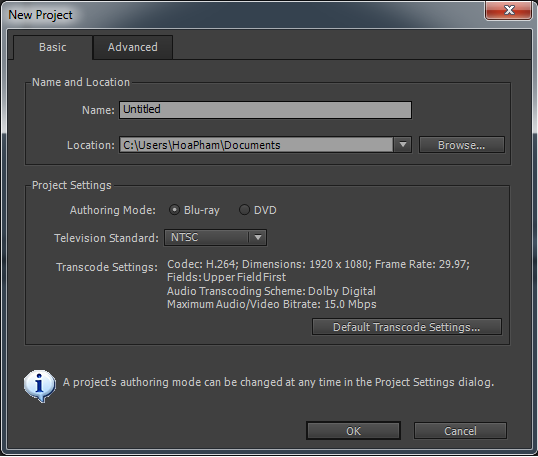Cancel the New Project dialog
Screen dimensions: 538x457
pyautogui.click(x=460, y=431)
